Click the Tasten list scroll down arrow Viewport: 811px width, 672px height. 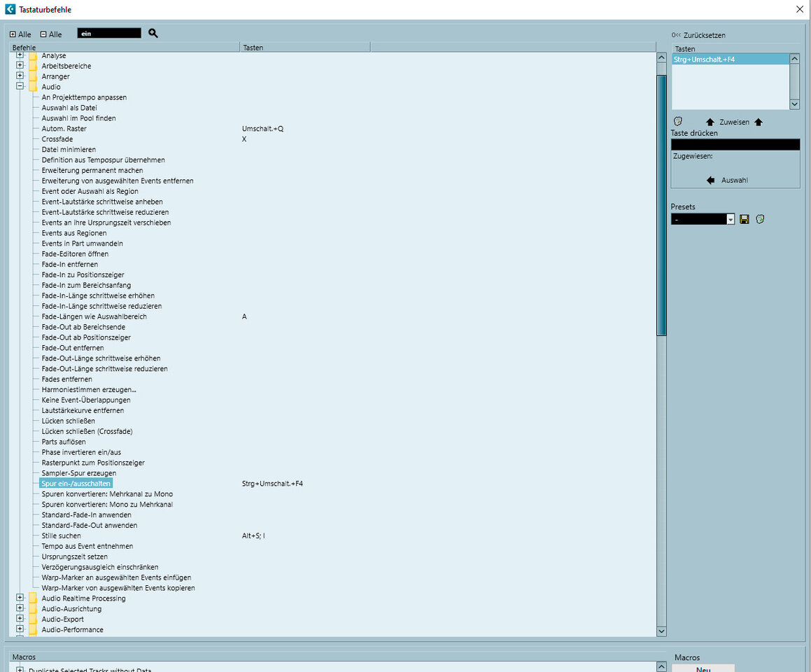coord(794,104)
